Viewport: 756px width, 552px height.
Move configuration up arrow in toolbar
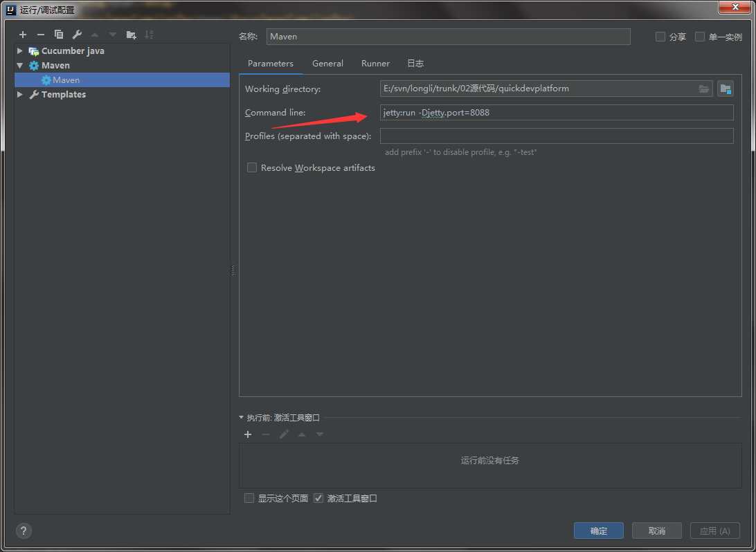tap(94, 35)
